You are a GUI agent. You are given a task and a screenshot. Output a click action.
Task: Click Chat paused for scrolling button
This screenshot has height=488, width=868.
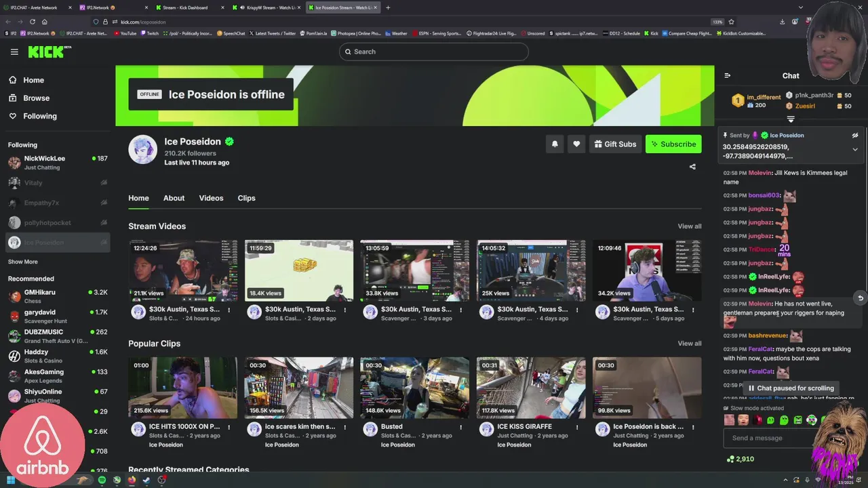tap(791, 388)
